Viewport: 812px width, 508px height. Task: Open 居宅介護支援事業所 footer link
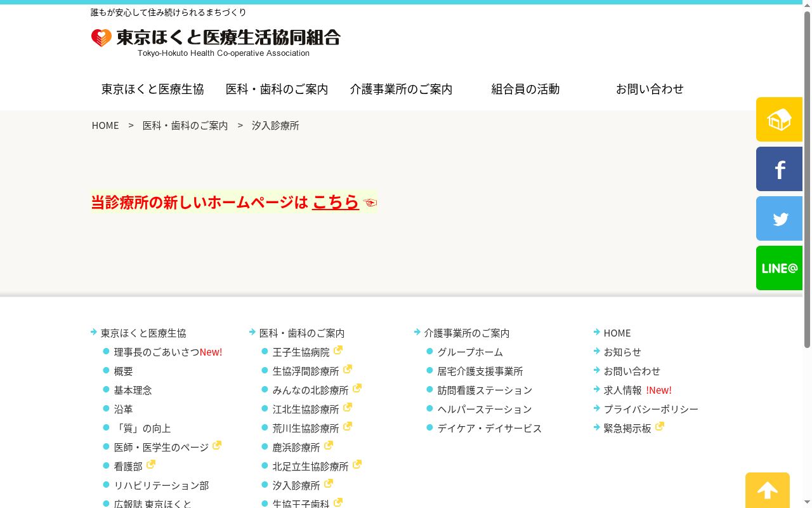pyautogui.click(x=480, y=371)
